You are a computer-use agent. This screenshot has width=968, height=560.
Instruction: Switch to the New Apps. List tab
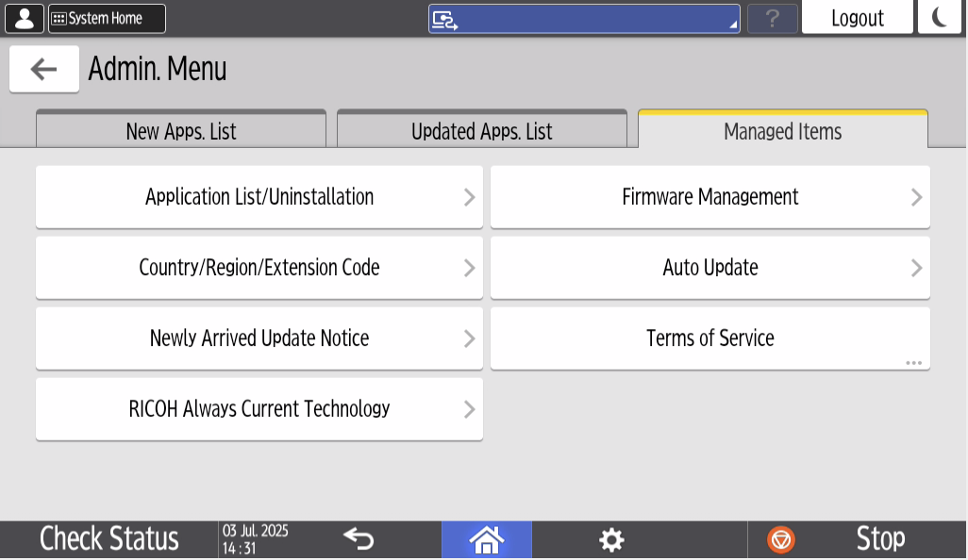[x=181, y=128]
